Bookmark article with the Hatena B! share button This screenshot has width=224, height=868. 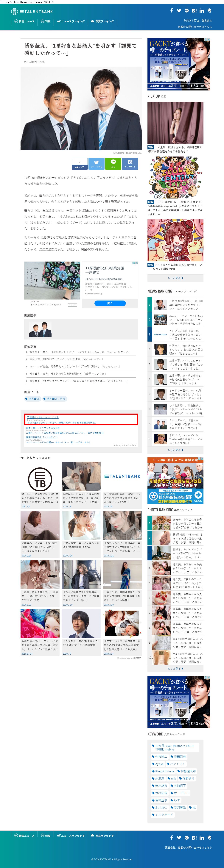coord(130,163)
